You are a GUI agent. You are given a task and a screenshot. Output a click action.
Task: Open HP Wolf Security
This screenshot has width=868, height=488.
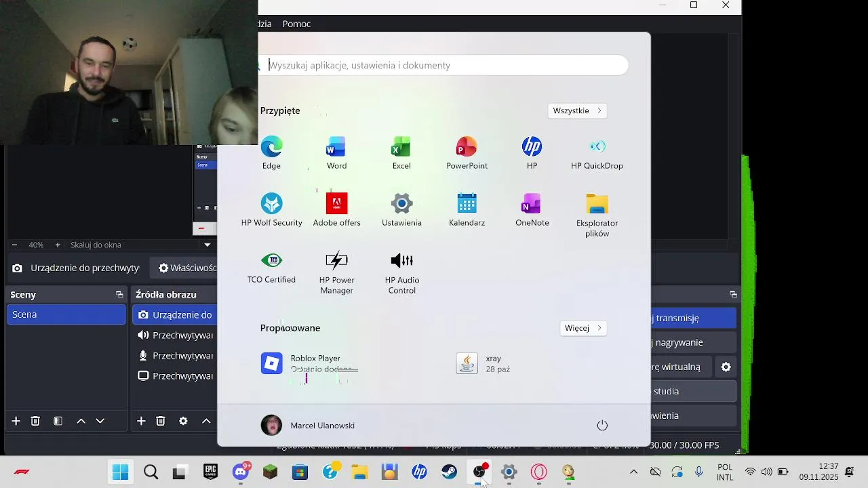click(x=271, y=210)
